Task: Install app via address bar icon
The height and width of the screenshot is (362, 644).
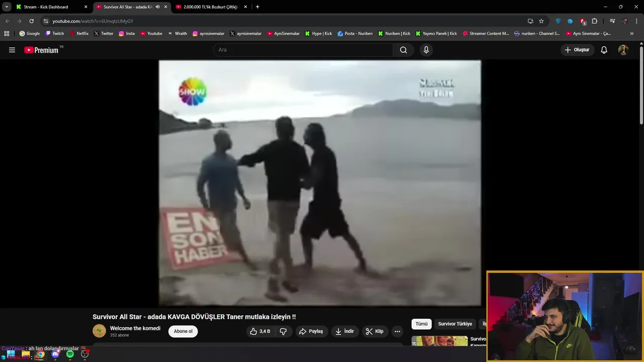Action: click(x=530, y=21)
